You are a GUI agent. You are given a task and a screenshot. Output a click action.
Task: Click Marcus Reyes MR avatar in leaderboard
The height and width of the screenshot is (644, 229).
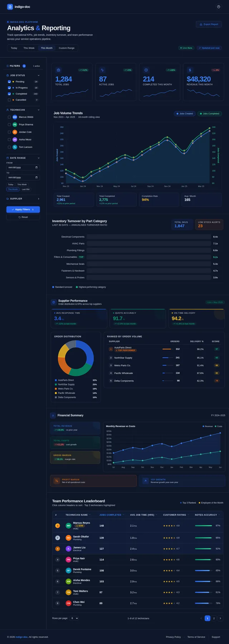pyautogui.click(x=68, y=526)
